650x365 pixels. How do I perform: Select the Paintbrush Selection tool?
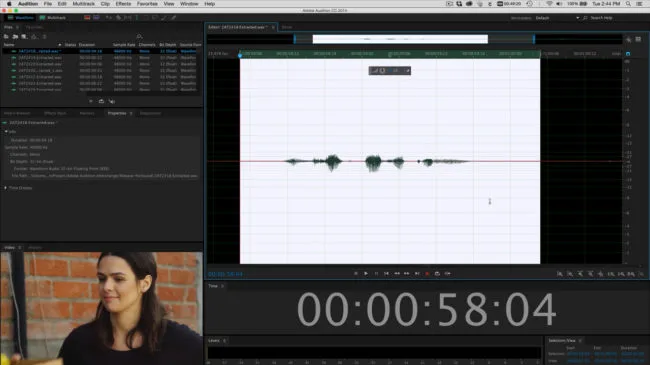[164, 18]
